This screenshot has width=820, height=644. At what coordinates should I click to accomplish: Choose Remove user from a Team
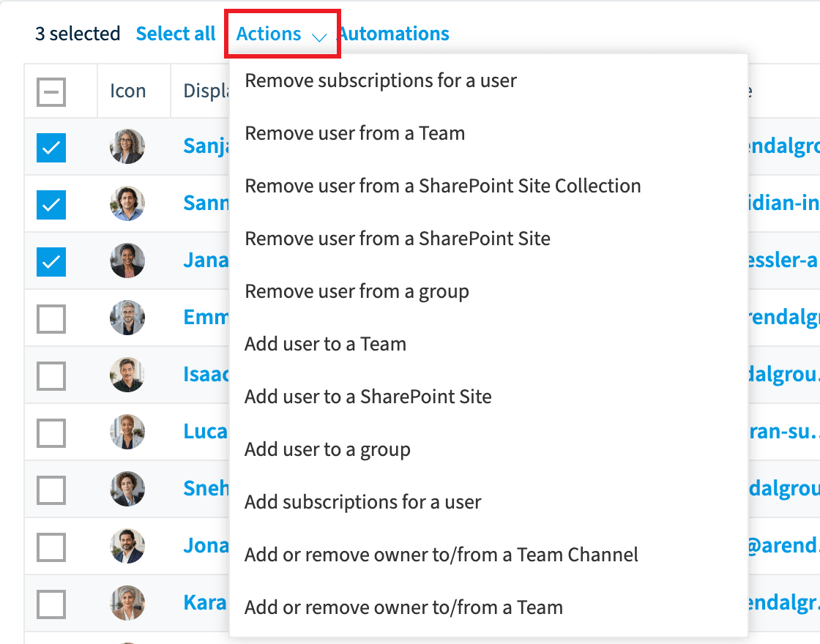488,134
